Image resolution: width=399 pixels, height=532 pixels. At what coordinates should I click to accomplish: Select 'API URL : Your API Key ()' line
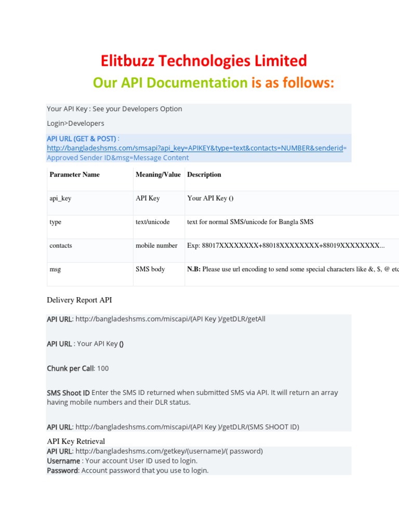(85, 344)
